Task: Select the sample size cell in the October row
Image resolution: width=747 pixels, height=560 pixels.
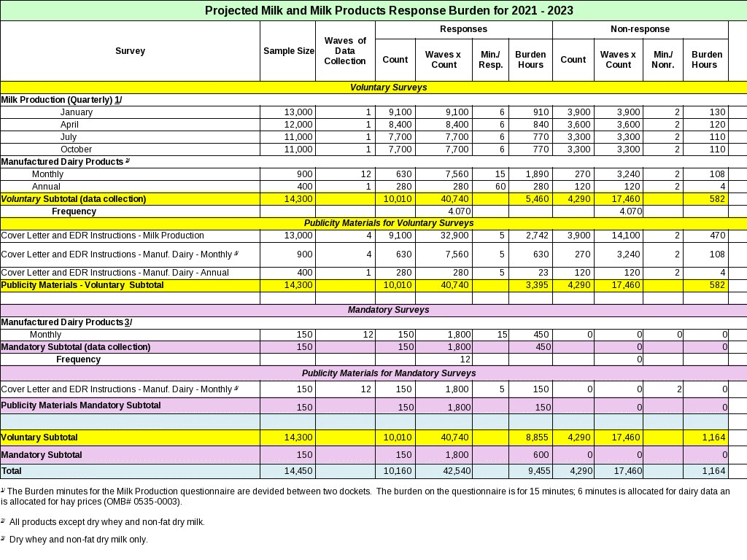Action: [x=287, y=149]
